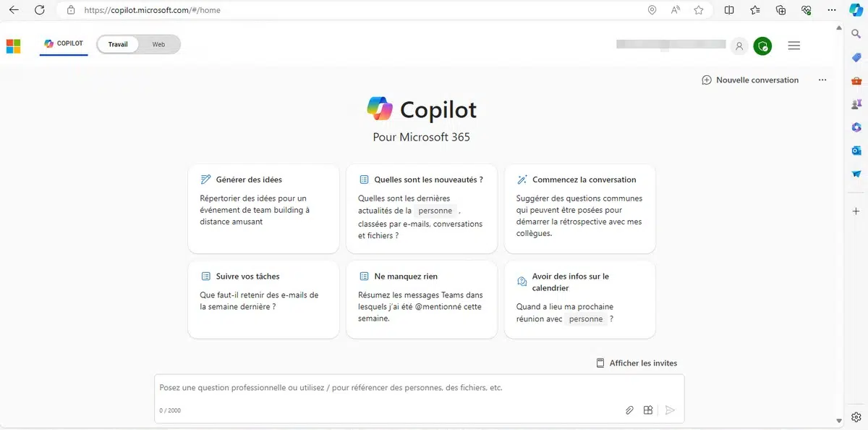Open the Edge sidebar settings gear

(856, 417)
